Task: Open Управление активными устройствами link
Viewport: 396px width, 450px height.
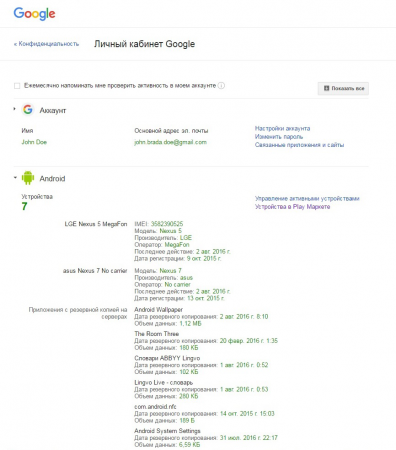Action: pos(307,198)
